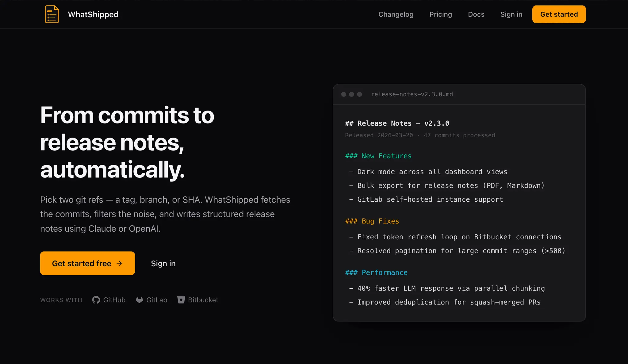Click the middle gray window dot

coord(352,94)
